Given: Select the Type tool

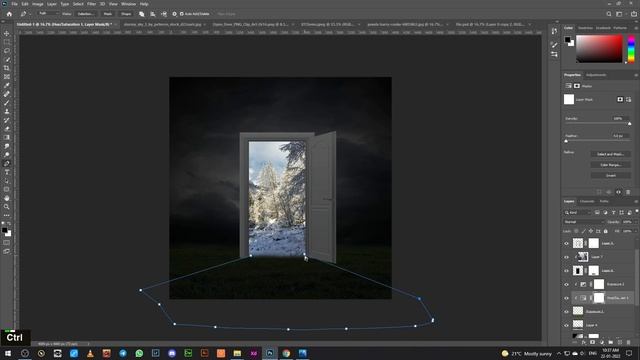Looking at the screenshot, I should click(7, 172).
